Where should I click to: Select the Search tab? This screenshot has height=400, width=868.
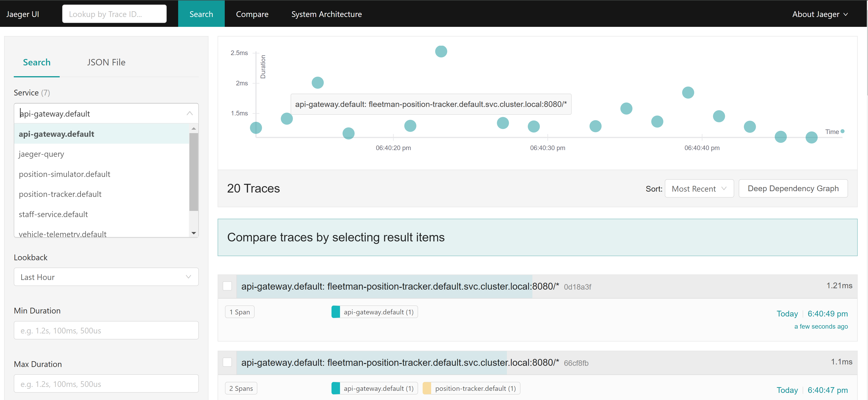(37, 62)
